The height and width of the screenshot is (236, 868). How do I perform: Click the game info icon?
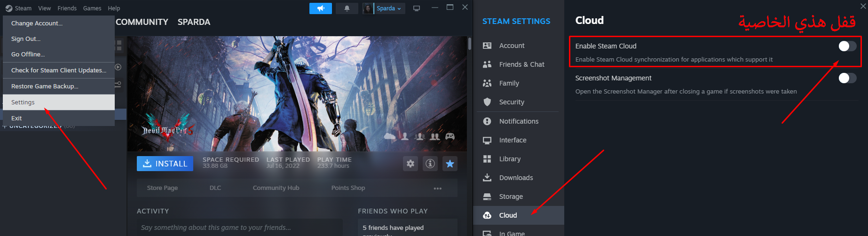pos(430,164)
